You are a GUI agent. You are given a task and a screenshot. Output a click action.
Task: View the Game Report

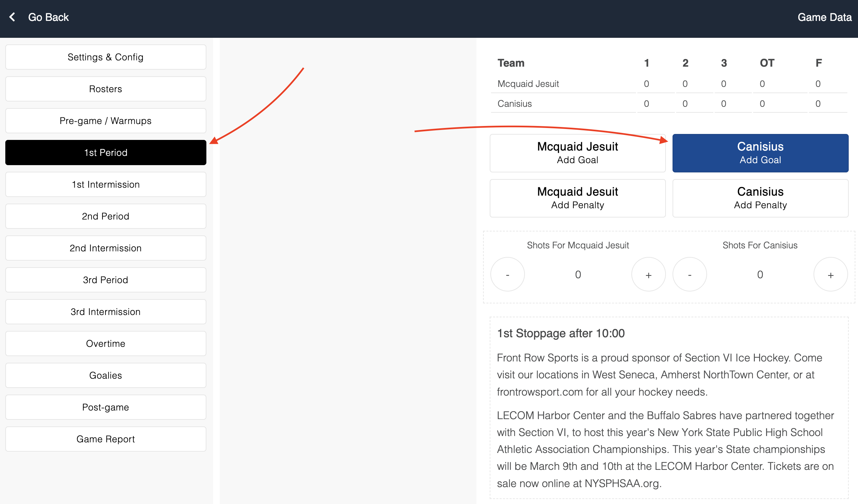pos(106,439)
